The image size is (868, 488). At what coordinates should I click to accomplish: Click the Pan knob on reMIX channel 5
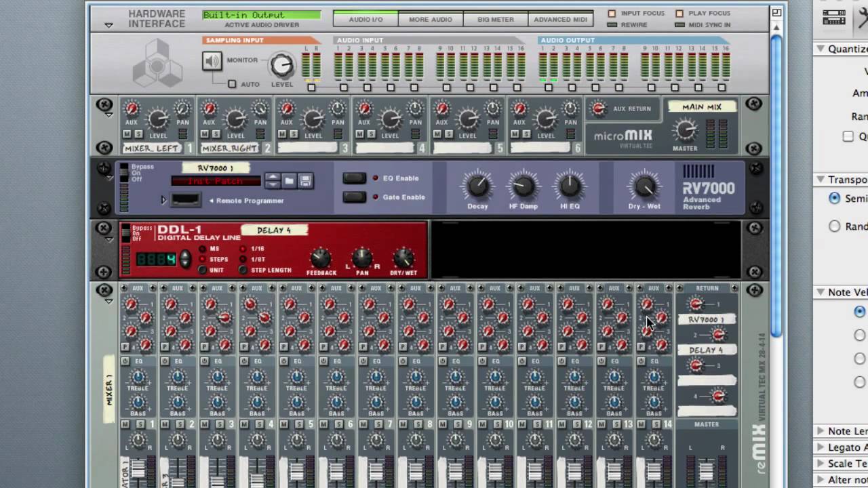[x=296, y=441]
